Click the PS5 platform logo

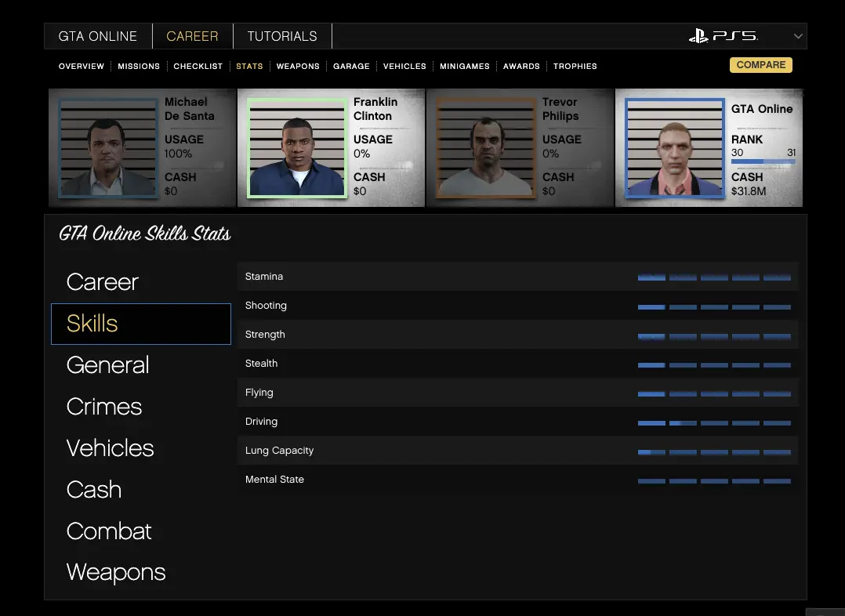tap(722, 36)
